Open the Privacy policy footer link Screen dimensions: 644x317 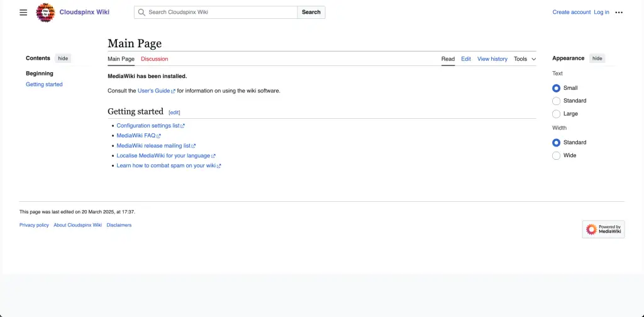(34, 225)
